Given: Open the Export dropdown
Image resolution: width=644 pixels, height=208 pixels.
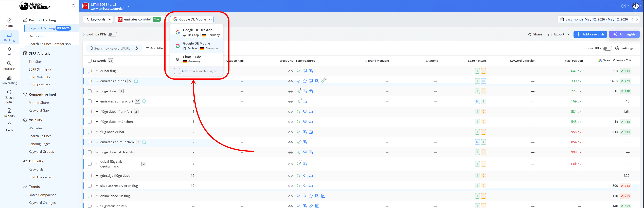Looking at the screenshot, I should 559,34.
